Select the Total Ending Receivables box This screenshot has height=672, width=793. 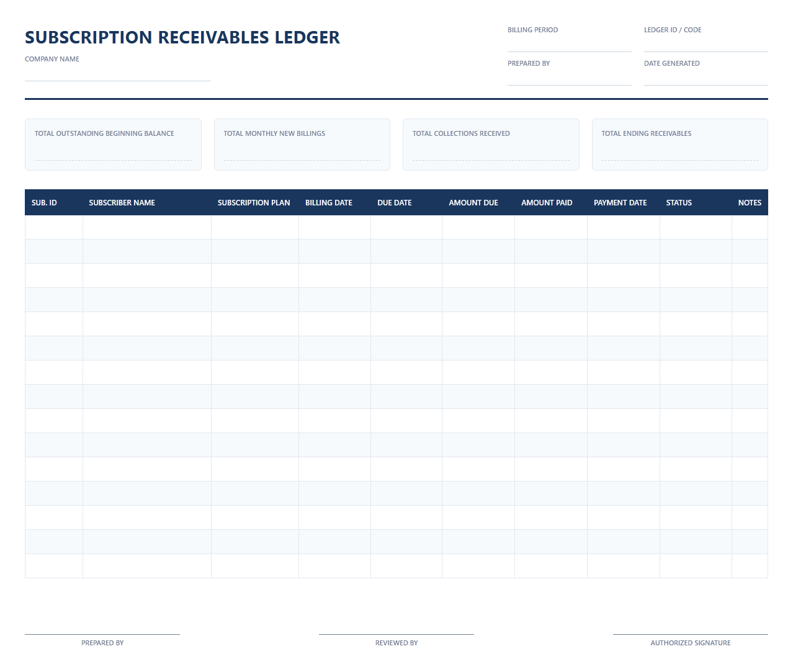680,145
